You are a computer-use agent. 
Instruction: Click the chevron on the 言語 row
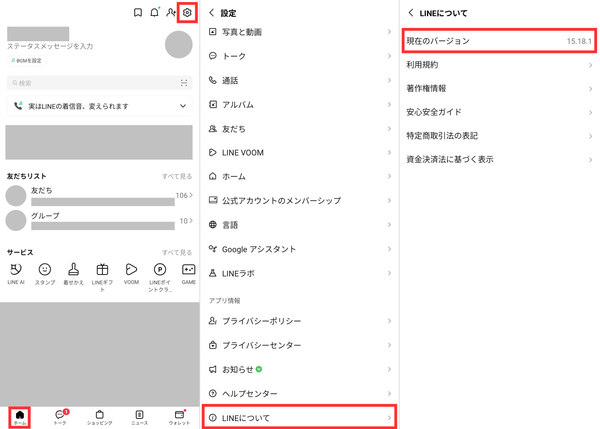click(x=389, y=225)
